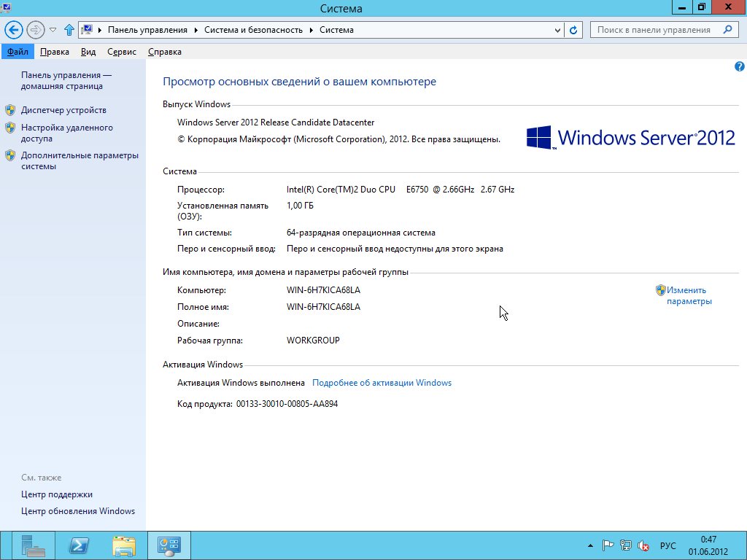Click the Forward navigation arrow

(35, 30)
